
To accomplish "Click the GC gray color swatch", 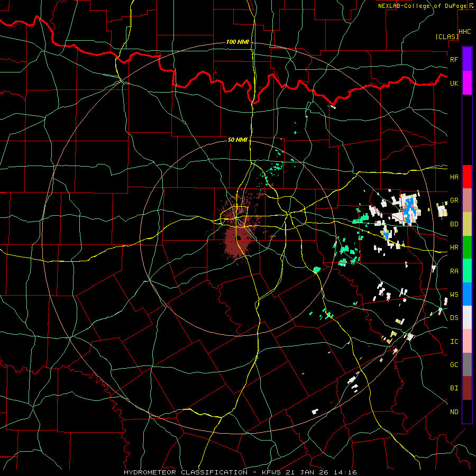I will click(467, 364).
